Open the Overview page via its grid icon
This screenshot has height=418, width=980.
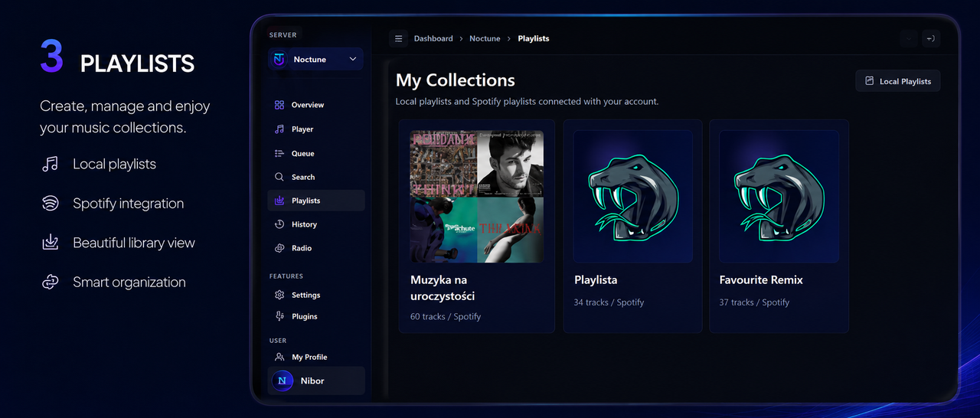[x=279, y=105]
